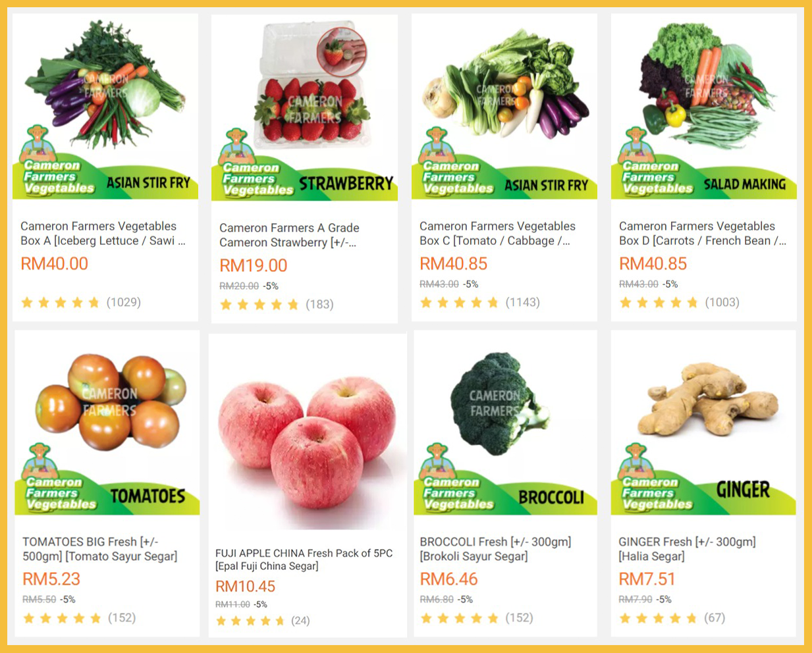Click the star rating with 67 reviews
The image size is (812, 653).
click(658, 618)
